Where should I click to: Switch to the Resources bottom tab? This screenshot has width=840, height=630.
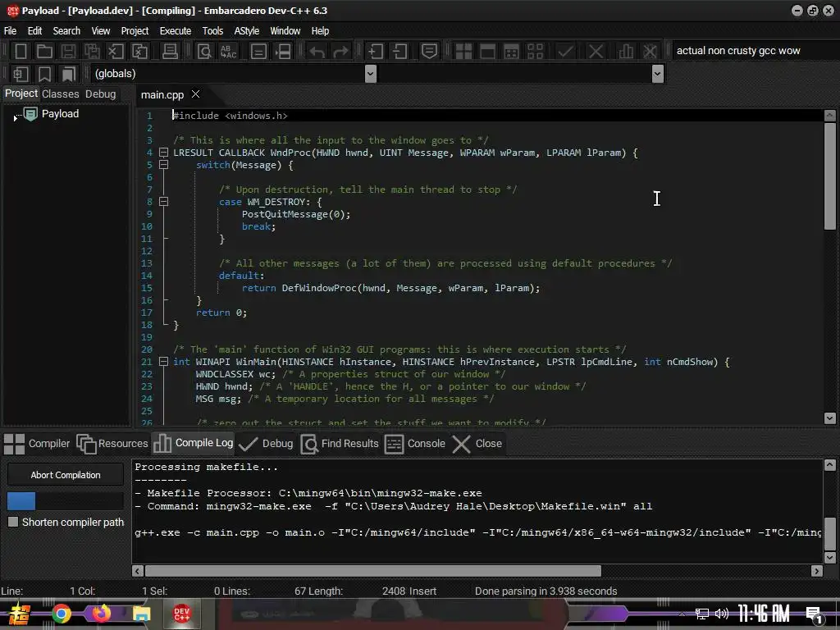click(112, 444)
